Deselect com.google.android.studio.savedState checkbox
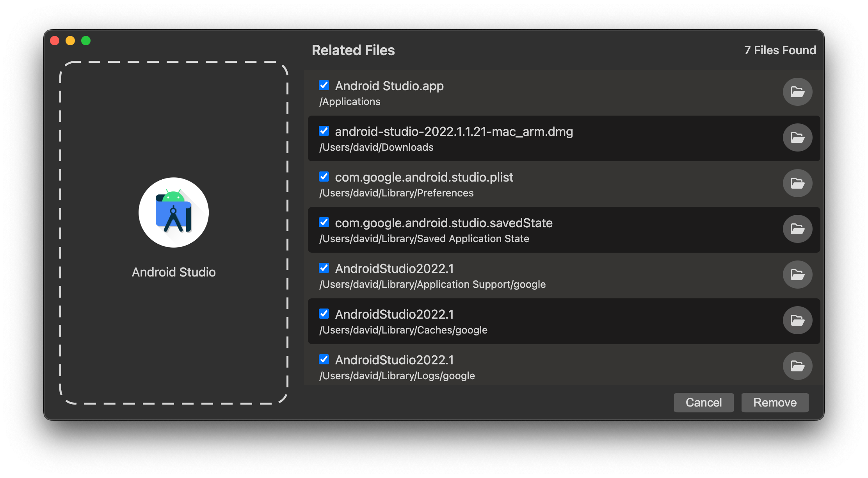Image resolution: width=868 pixels, height=478 pixels. [x=324, y=222]
